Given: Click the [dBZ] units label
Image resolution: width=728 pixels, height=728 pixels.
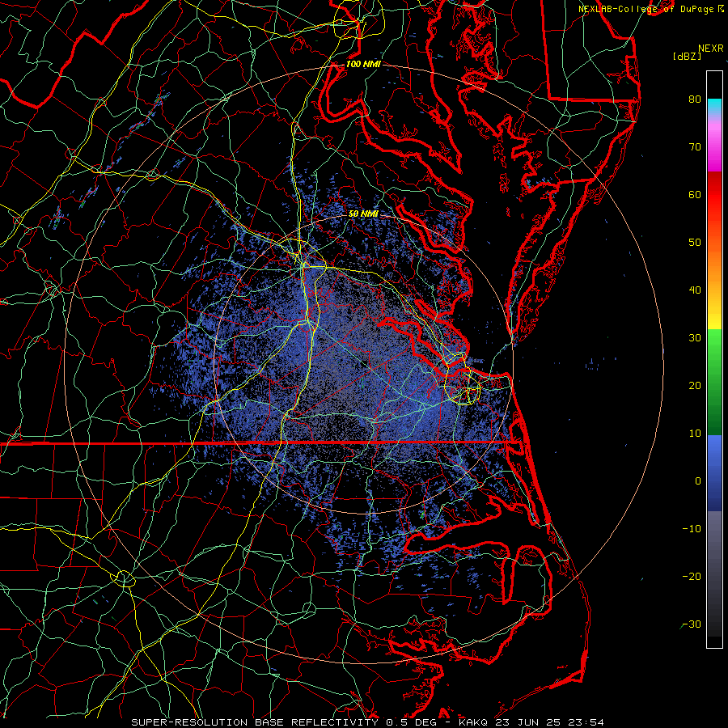Looking at the screenshot, I should pyautogui.click(x=687, y=56).
